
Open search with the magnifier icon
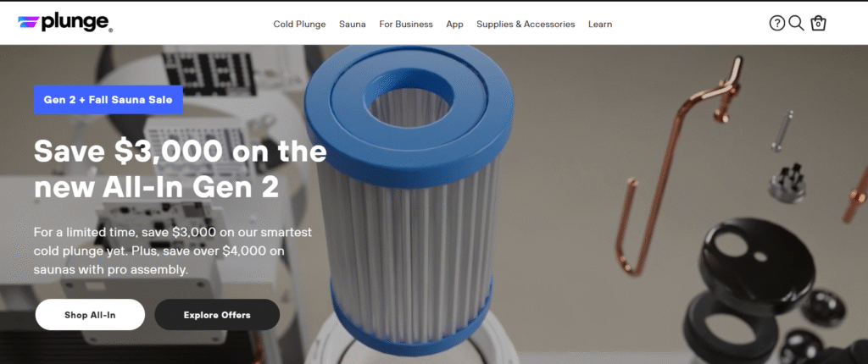coord(796,23)
